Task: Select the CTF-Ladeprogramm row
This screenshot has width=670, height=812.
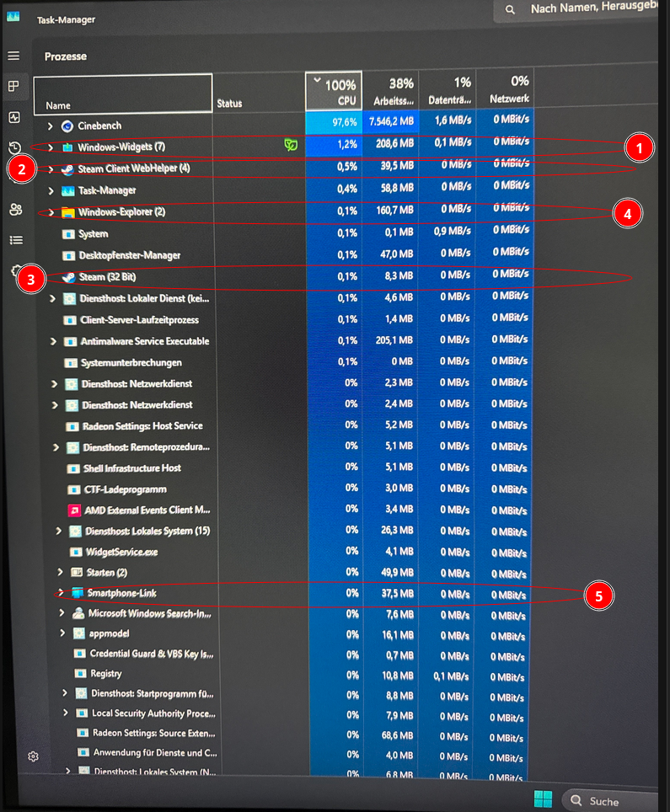Action: click(287, 489)
